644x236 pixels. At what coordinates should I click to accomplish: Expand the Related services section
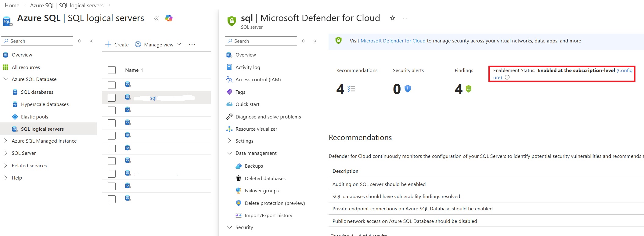coord(5,165)
